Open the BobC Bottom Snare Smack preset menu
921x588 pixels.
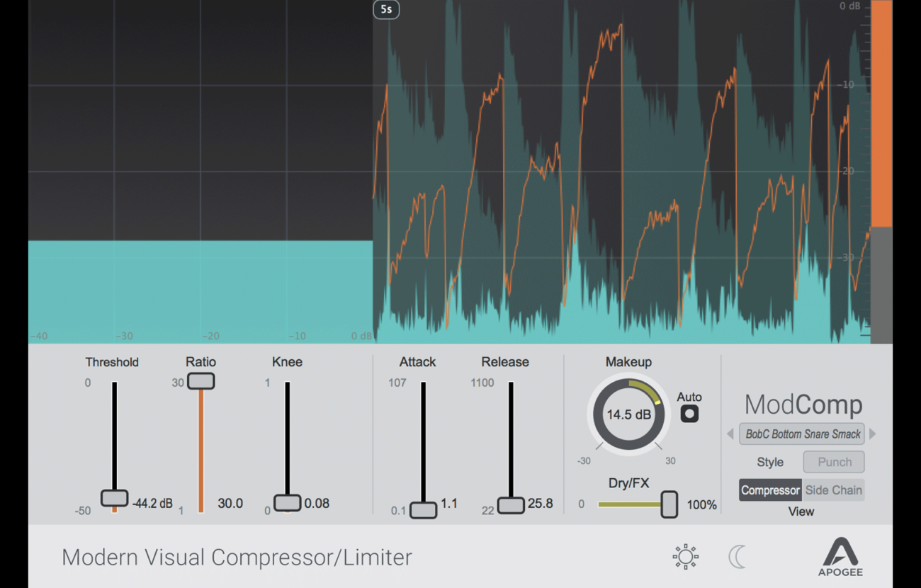tap(803, 434)
